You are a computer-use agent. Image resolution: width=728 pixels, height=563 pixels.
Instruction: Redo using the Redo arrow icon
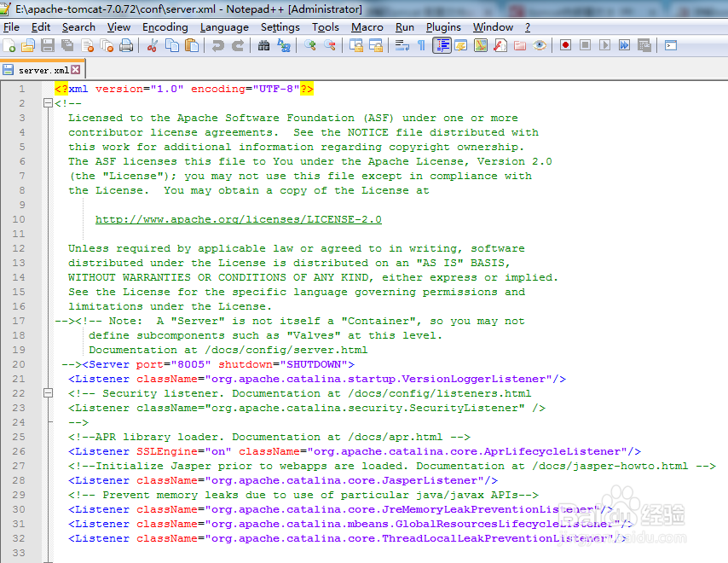click(238, 45)
